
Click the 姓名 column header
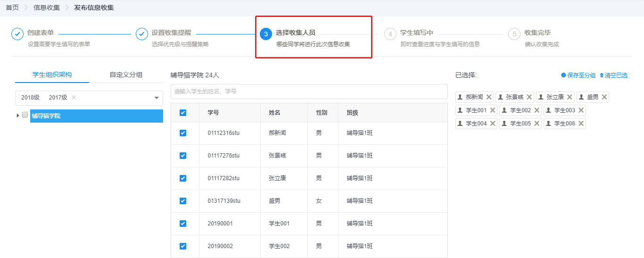pyautogui.click(x=274, y=113)
